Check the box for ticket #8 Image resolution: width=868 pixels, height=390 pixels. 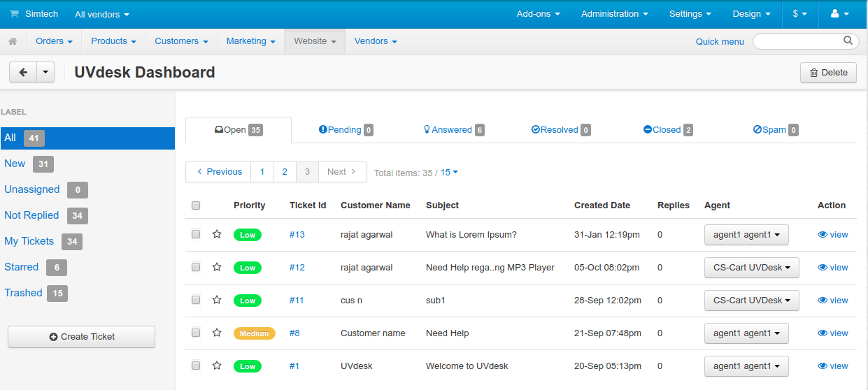[196, 333]
